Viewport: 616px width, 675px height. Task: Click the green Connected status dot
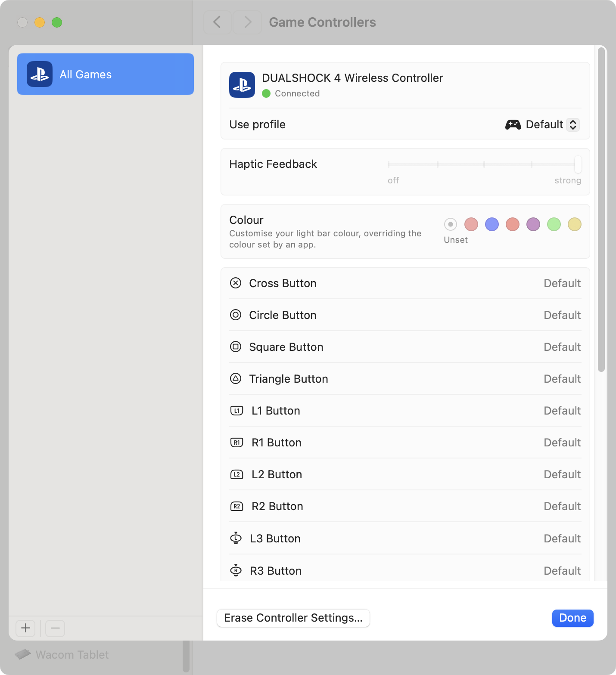tap(266, 93)
